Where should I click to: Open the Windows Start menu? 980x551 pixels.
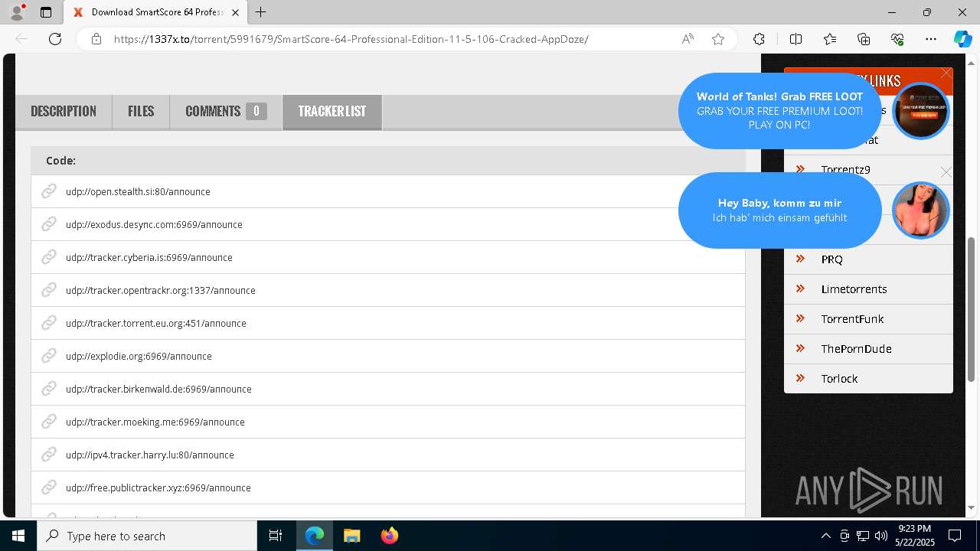[18, 536]
